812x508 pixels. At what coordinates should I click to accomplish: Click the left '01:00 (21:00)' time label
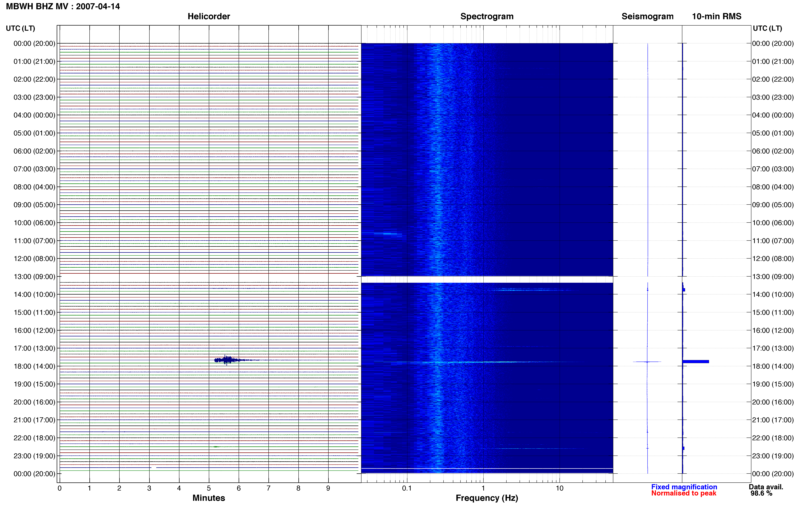[x=34, y=62]
